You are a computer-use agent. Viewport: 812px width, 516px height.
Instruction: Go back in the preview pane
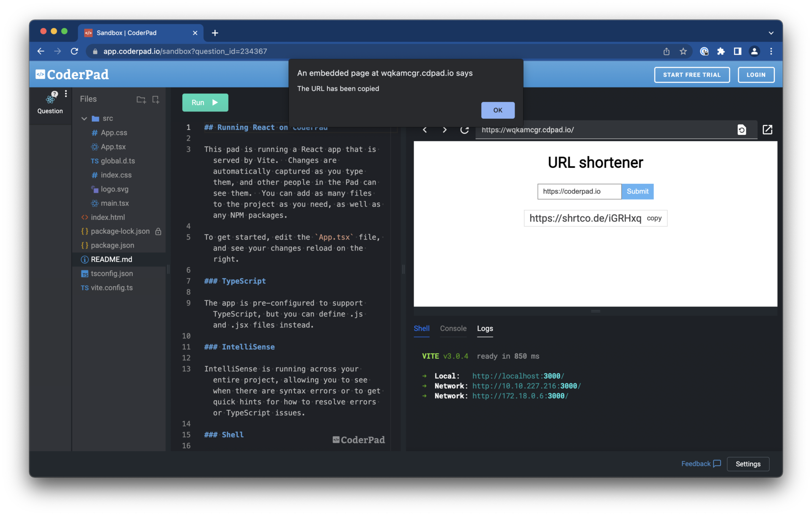point(425,130)
